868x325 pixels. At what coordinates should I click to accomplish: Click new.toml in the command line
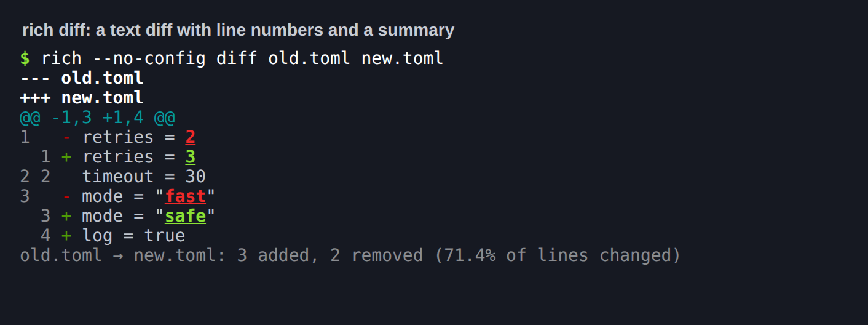pos(402,58)
